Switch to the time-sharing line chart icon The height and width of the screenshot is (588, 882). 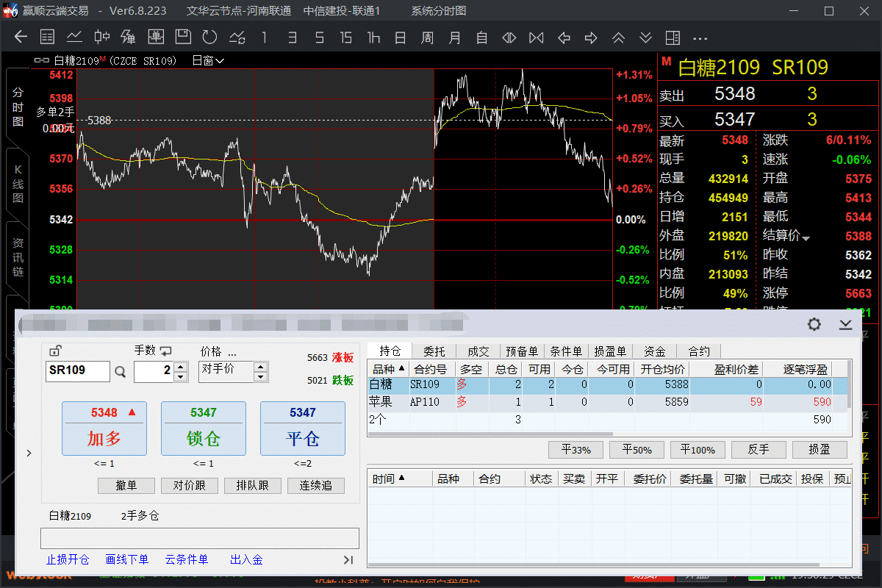click(x=74, y=37)
